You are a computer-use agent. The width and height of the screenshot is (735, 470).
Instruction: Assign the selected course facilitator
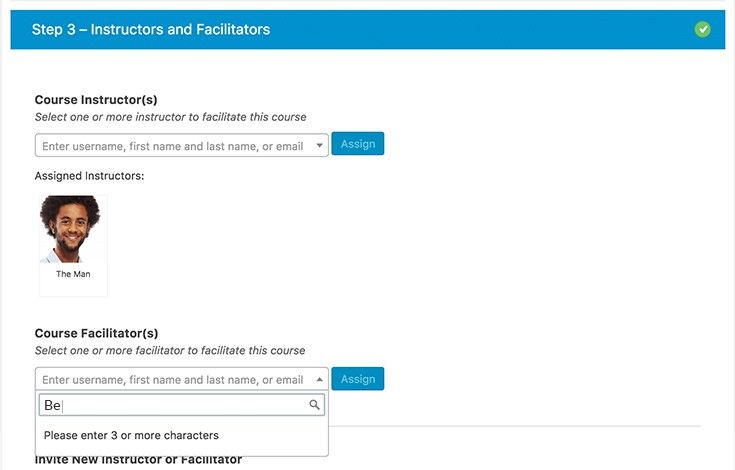[358, 379]
